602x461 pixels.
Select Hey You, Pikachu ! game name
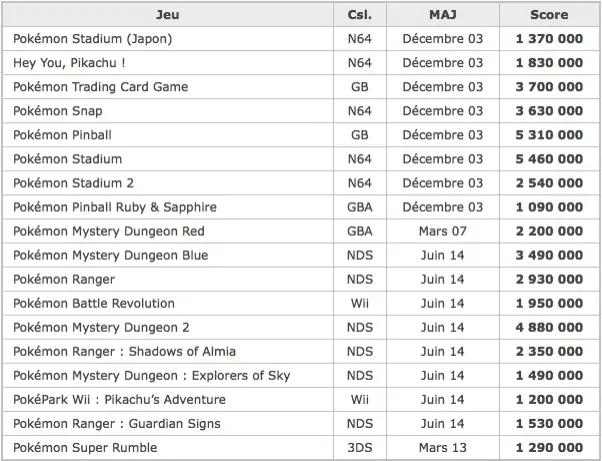tap(69, 63)
